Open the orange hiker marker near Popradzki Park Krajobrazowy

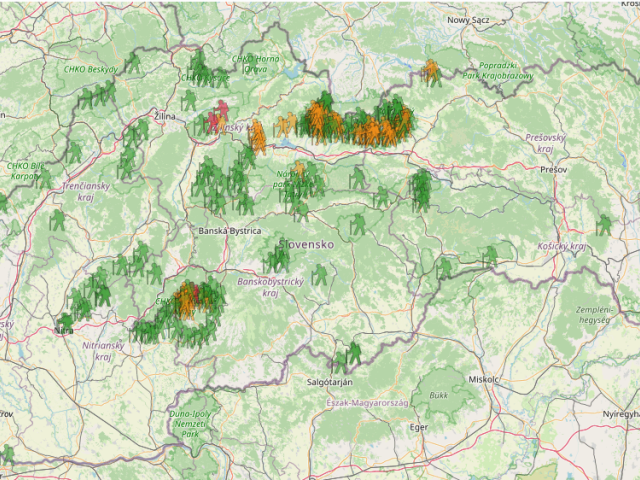click(x=429, y=70)
